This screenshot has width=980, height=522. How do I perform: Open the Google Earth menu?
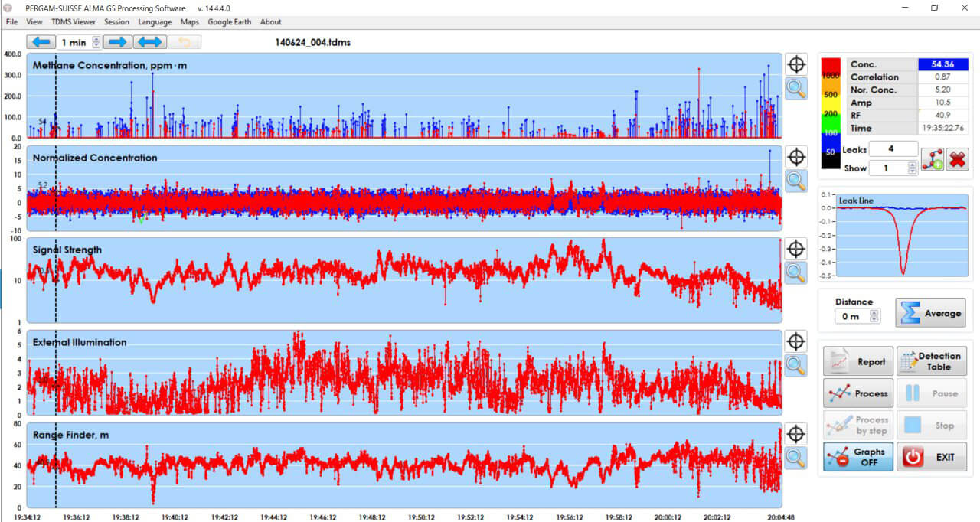[x=229, y=21]
